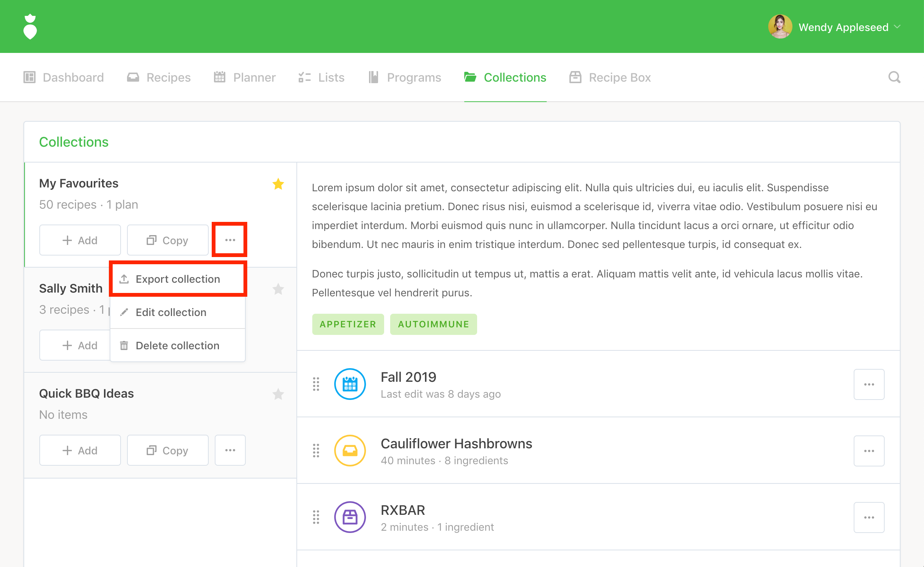Click the Add button under My Favourites
The height and width of the screenshot is (567, 924).
[80, 240]
